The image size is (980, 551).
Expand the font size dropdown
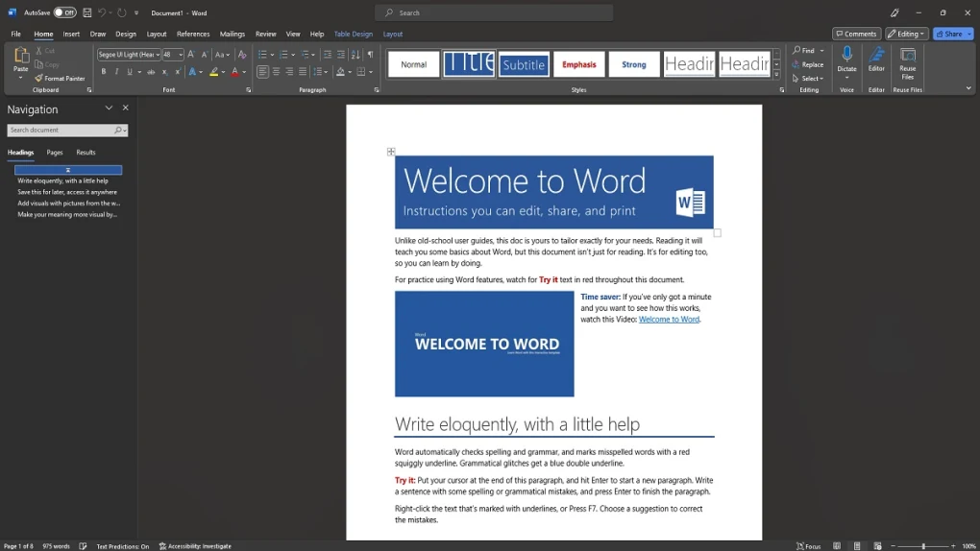(x=179, y=55)
